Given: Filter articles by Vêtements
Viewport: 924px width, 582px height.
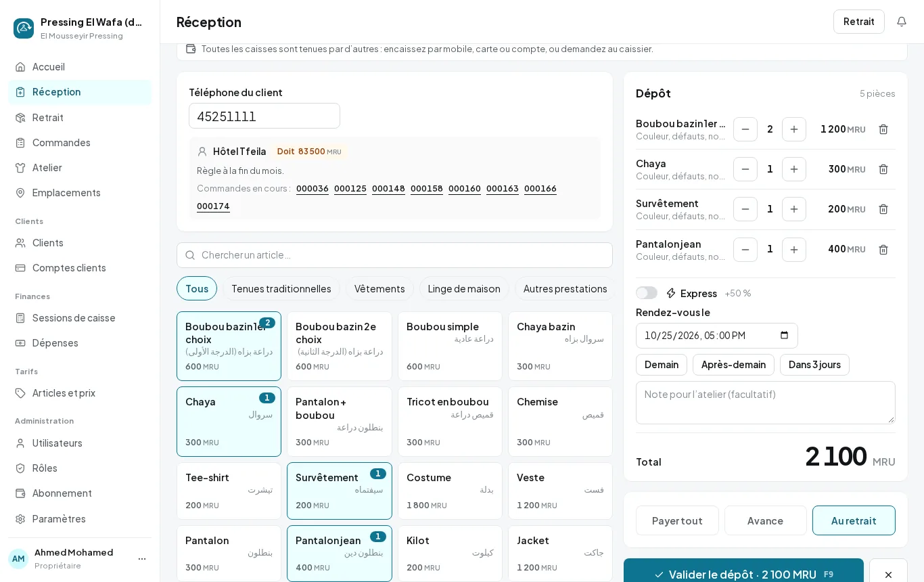Looking at the screenshot, I should [379, 288].
